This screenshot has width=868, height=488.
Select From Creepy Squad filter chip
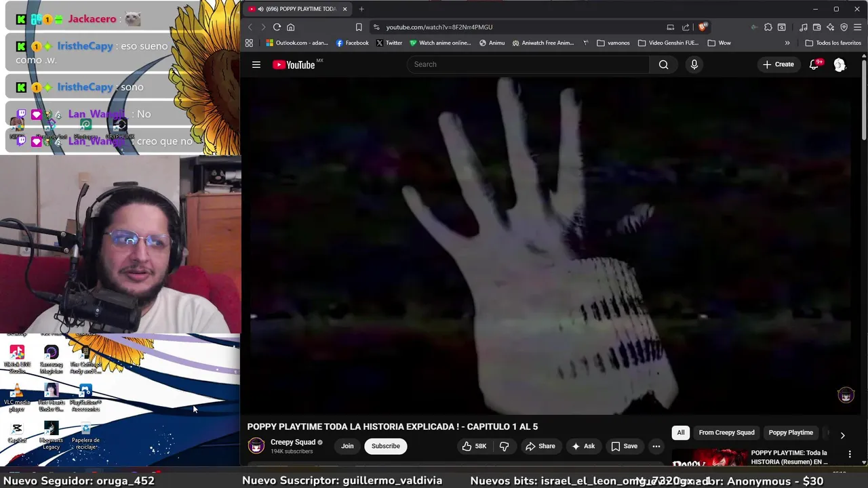point(726,432)
